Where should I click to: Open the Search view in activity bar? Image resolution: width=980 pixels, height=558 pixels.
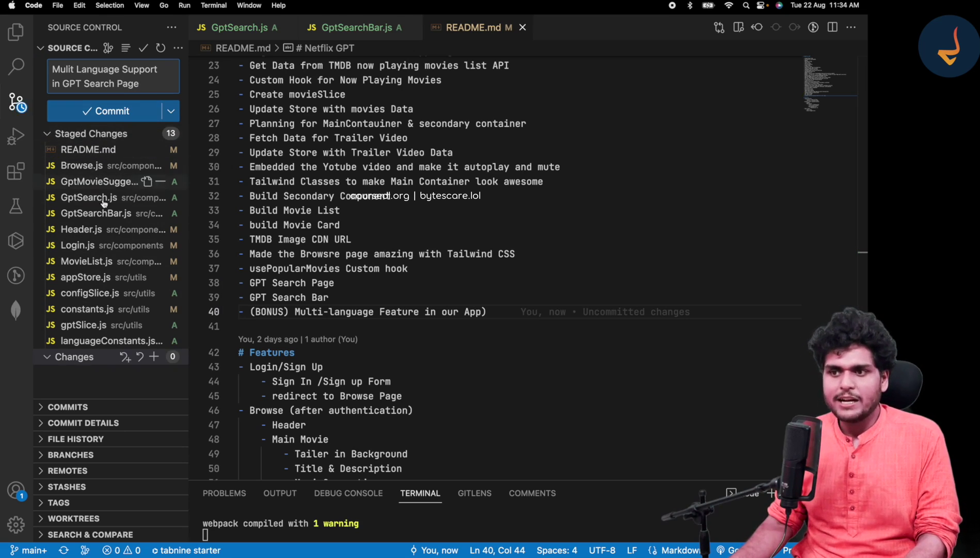[16, 66]
